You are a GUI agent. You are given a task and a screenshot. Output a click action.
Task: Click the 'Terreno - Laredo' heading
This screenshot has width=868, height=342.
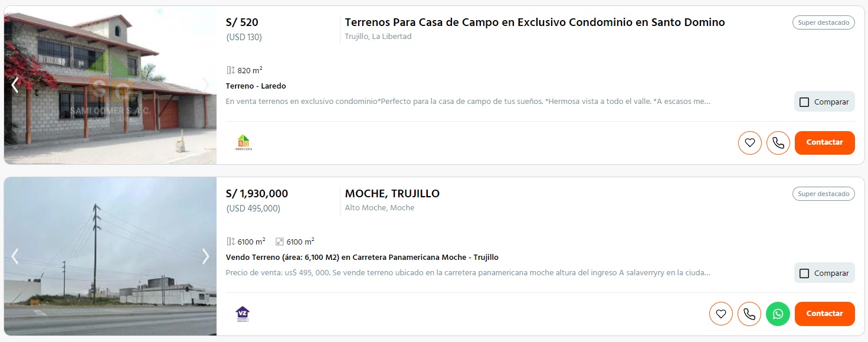pos(256,86)
